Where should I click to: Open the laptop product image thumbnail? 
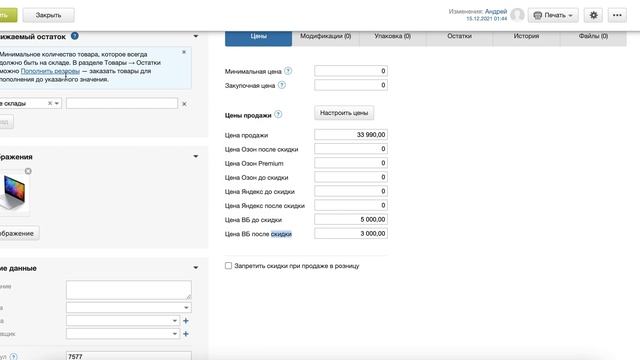tap(14, 193)
